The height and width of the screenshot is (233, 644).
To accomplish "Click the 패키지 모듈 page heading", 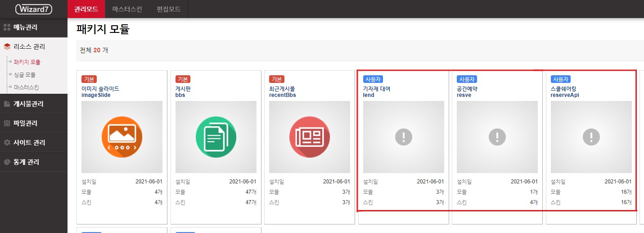I will [x=103, y=30].
